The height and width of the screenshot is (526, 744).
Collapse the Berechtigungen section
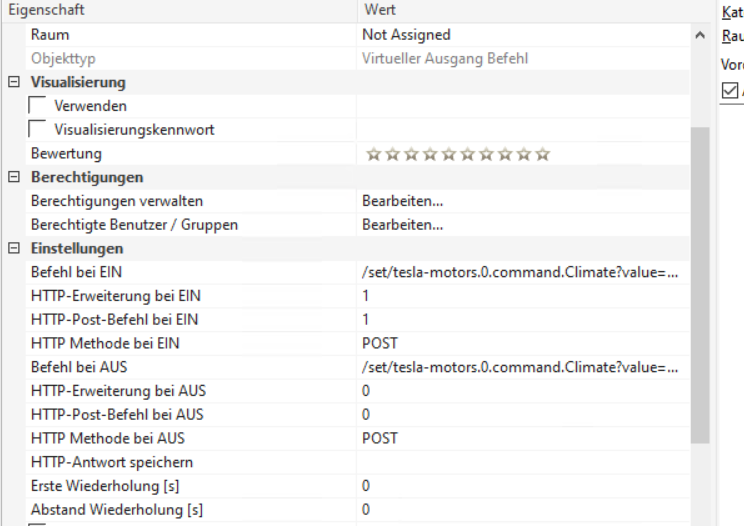(x=13, y=177)
